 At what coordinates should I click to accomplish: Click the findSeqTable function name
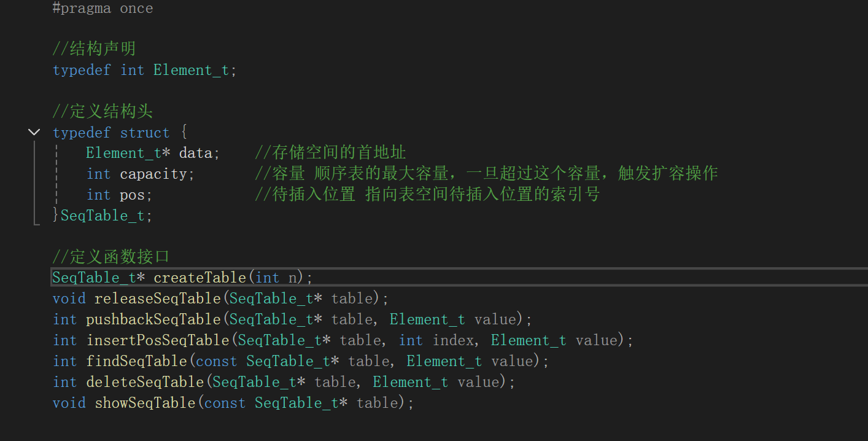pyautogui.click(x=136, y=361)
